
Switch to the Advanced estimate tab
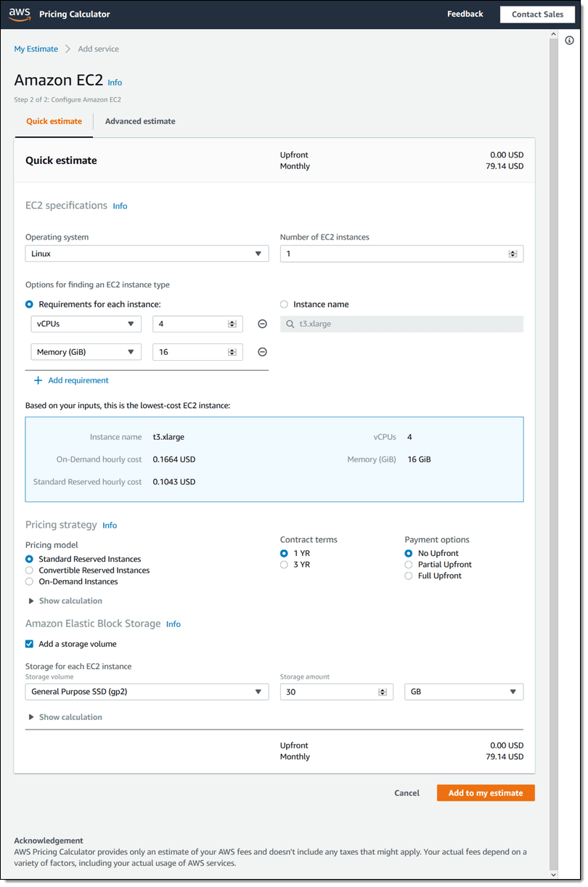139,121
